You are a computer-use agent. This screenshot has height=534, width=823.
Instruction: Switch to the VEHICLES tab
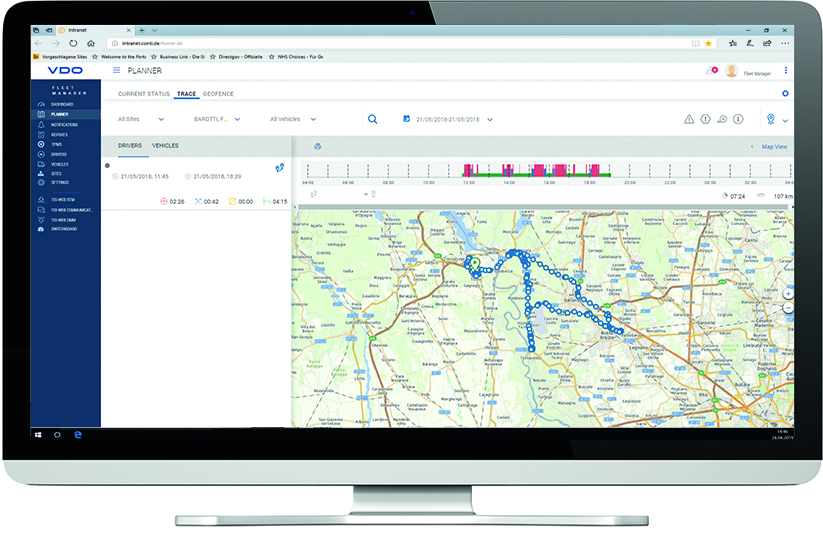[165, 145]
